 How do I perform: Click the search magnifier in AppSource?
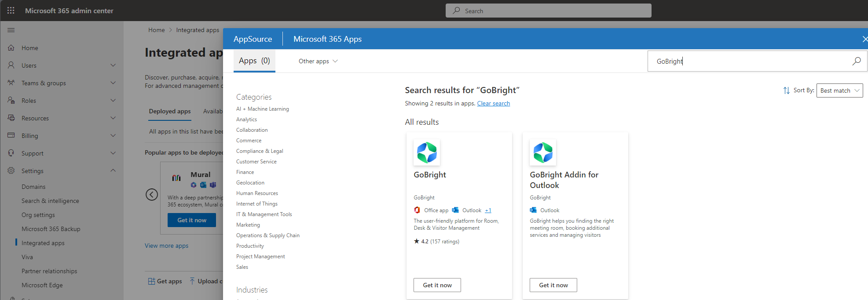pyautogui.click(x=856, y=61)
